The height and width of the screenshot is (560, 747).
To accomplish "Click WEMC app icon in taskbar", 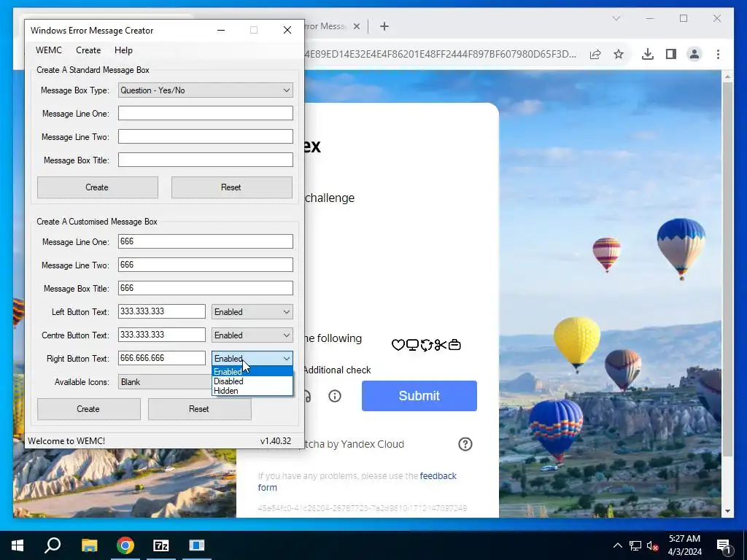I will 197,545.
